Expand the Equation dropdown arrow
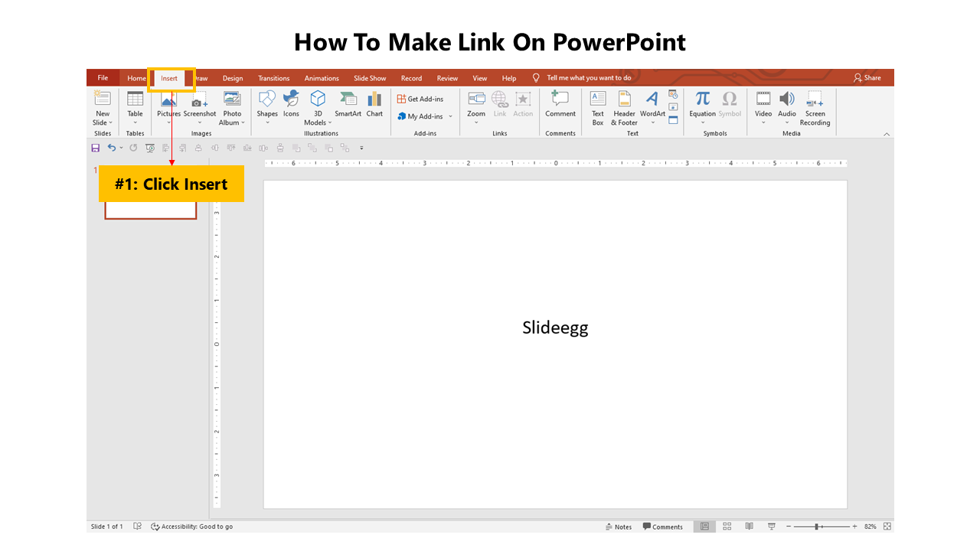Image resolution: width=980 pixels, height=551 pixels. tap(702, 122)
